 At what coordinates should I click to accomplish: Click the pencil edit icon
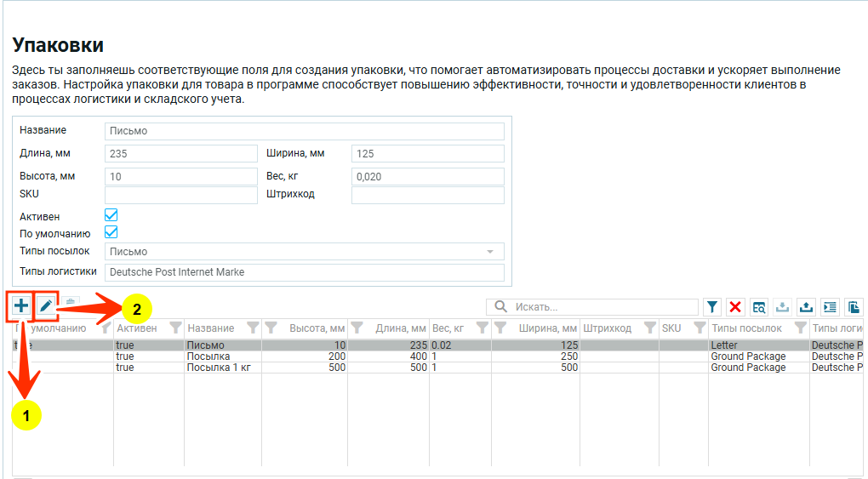click(x=45, y=305)
